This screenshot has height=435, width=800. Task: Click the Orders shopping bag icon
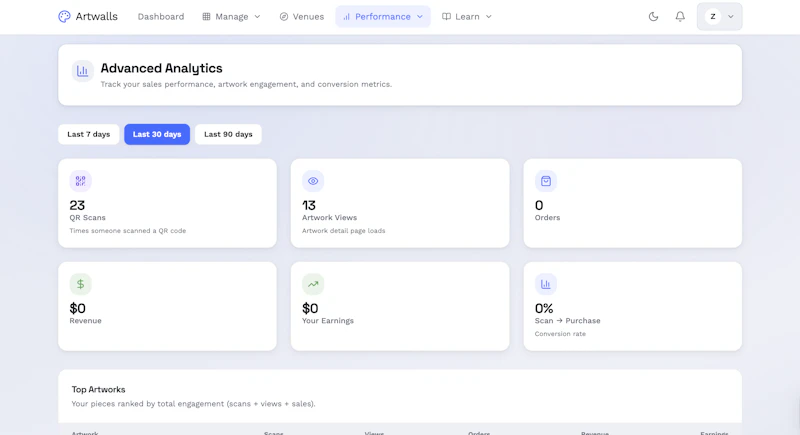[545, 181]
